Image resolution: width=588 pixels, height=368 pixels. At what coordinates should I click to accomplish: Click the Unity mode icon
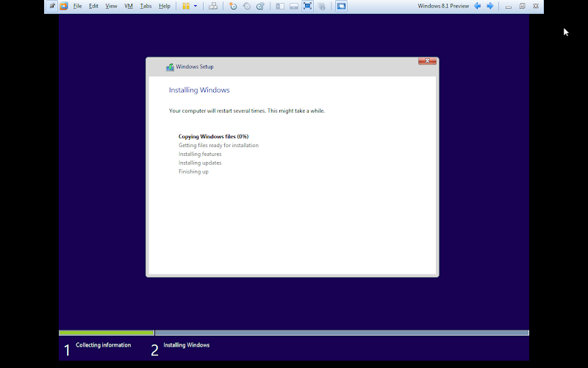pos(321,6)
